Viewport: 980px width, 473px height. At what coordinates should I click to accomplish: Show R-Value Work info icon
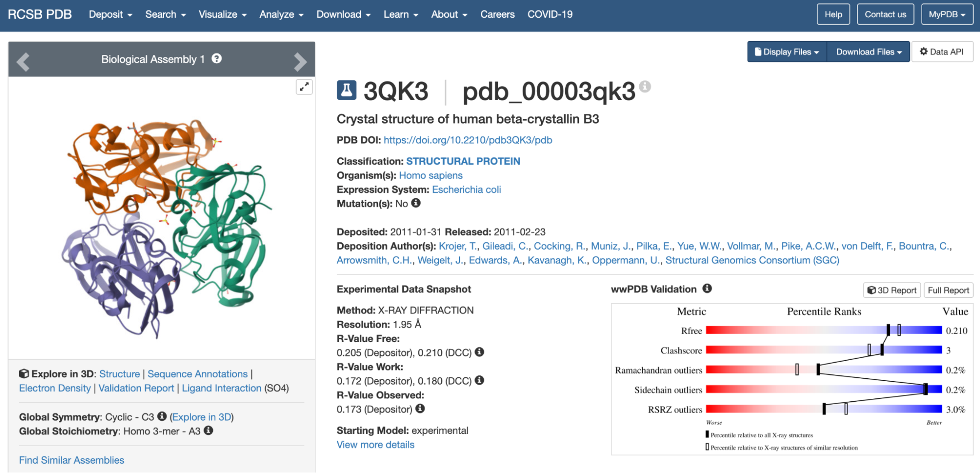[479, 380]
